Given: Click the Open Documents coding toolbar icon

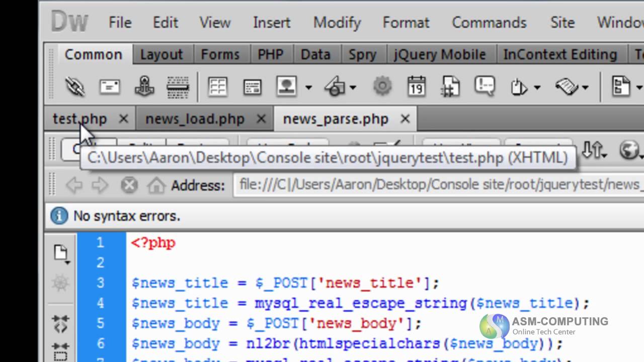Looking at the screenshot, I should point(61,254).
